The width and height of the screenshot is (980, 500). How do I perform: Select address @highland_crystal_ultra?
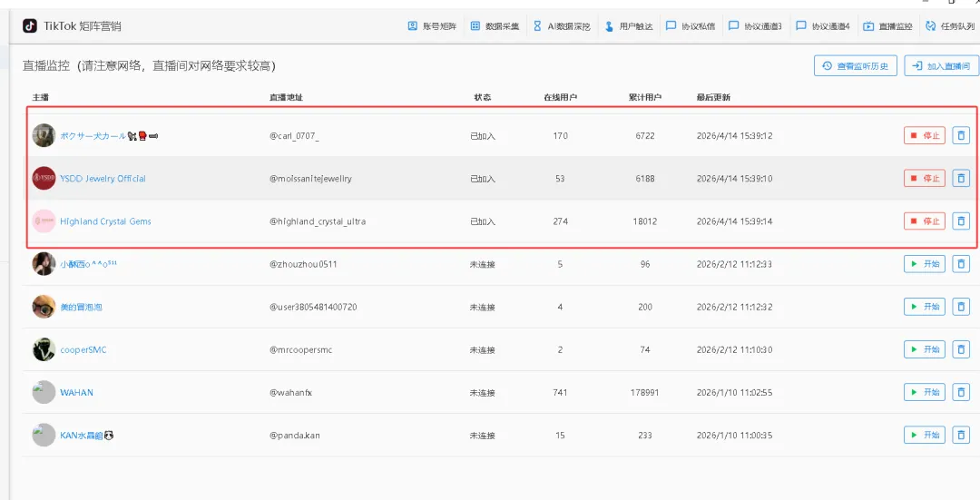(318, 221)
